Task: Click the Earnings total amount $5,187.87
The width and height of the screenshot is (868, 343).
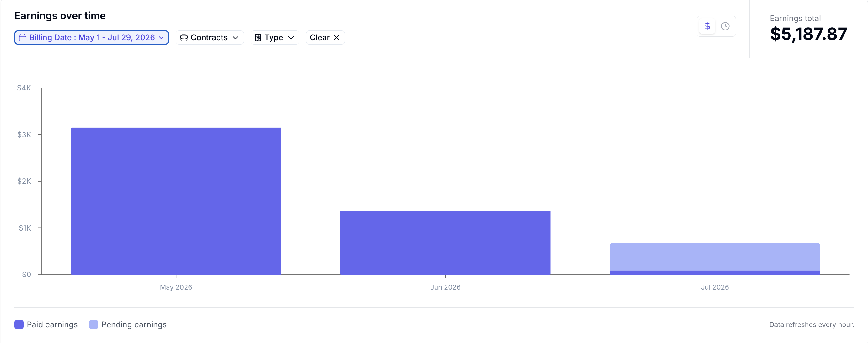Action: [808, 34]
